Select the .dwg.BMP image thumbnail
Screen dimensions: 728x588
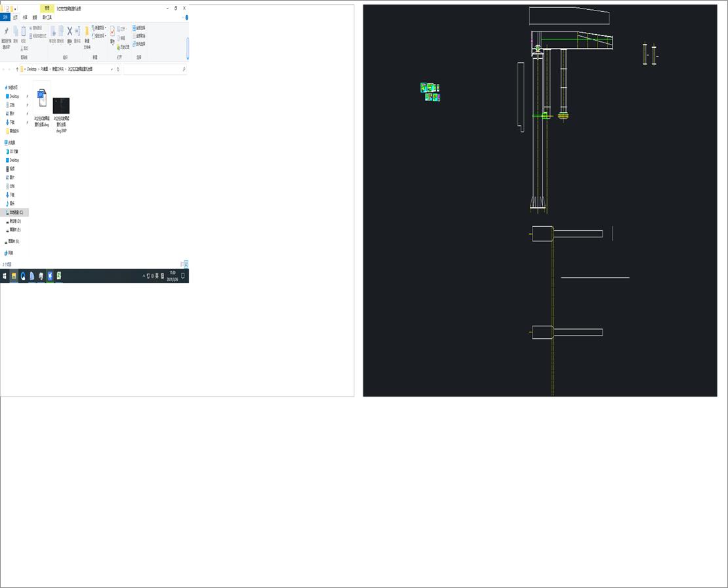coord(61,105)
